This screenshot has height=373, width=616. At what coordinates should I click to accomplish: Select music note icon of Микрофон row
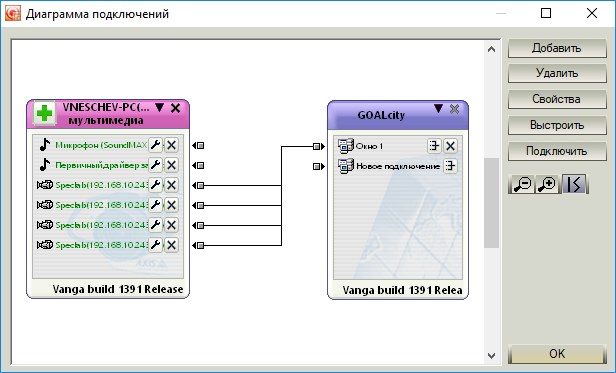(45, 145)
